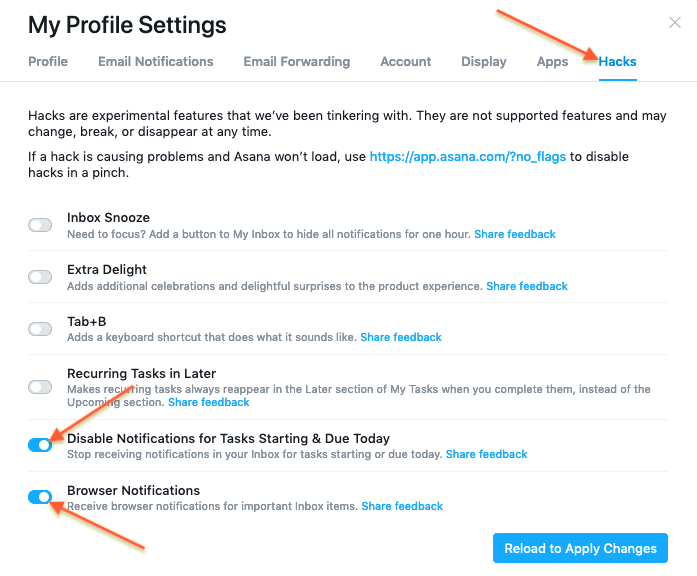Screen dimensions: 697x576
Task: Disable the tasks due today notifications toggle
Action: [x=40, y=445]
